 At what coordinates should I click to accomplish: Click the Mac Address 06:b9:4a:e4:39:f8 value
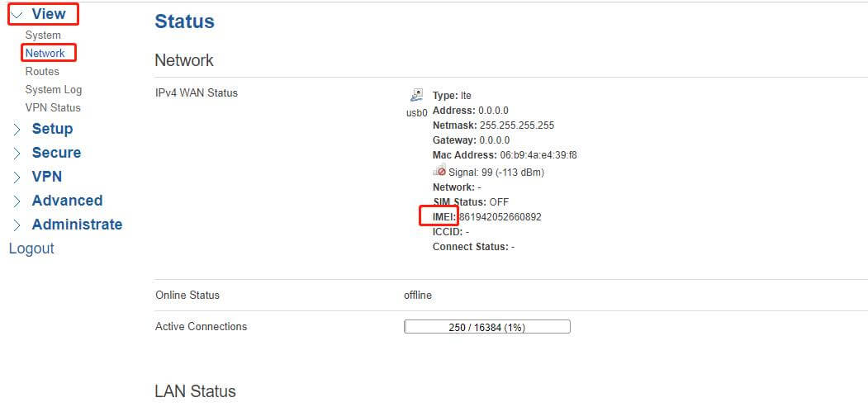[x=538, y=155]
